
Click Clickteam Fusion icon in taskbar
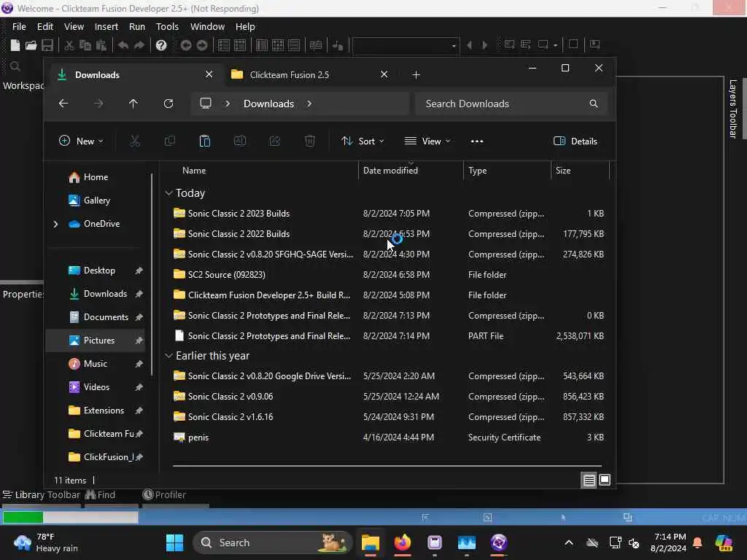[499, 542]
